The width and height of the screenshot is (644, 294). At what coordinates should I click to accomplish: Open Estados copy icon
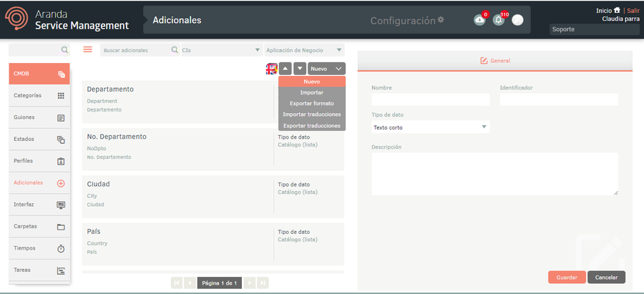pyautogui.click(x=61, y=139)
